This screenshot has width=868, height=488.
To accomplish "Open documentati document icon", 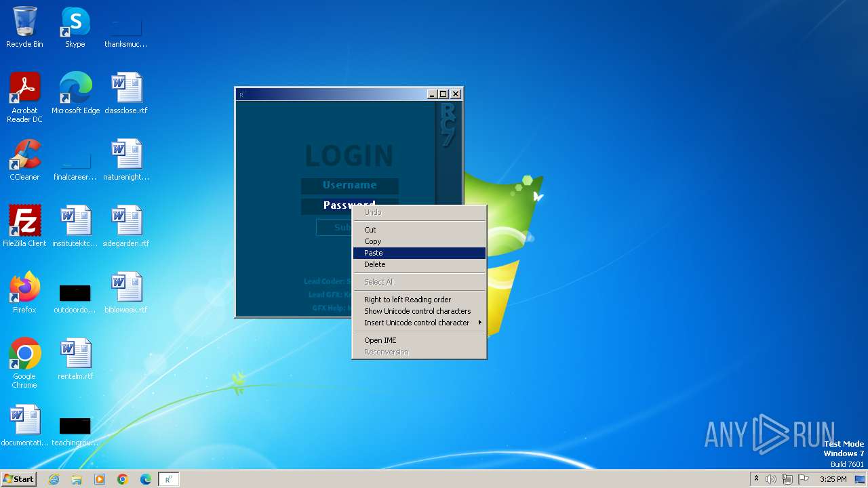I will 24,426.
